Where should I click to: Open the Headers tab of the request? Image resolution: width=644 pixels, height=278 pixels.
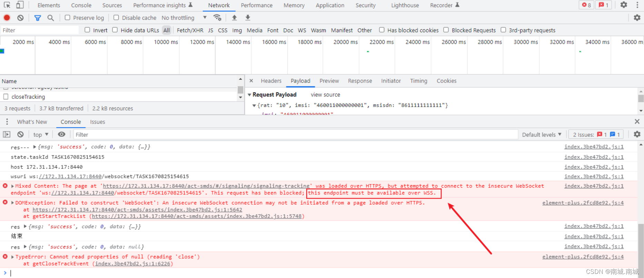tap(271, 81)
